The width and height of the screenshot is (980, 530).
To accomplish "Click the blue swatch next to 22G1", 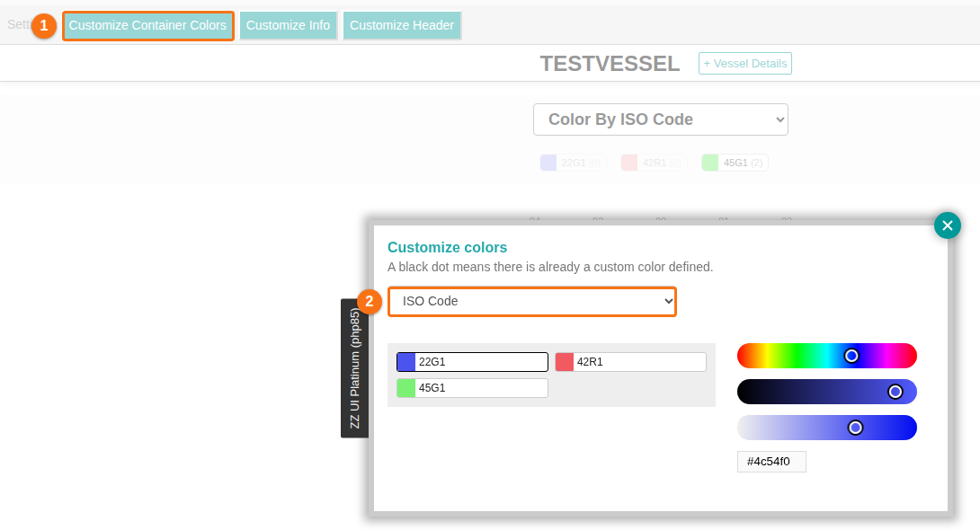I will pos(406,362).
